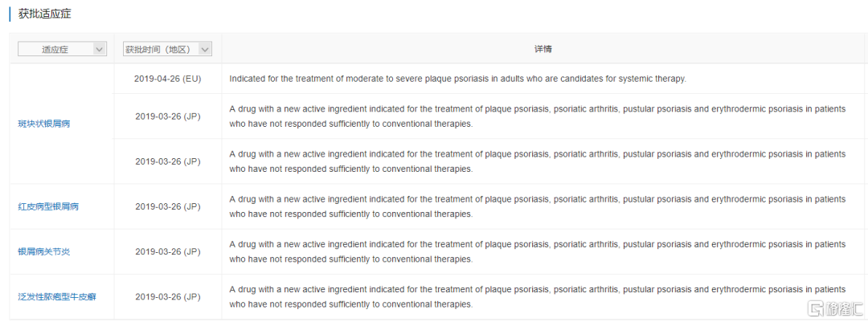Click the arrow on the 获批时间 dropdown
This screenshot has height=322, width=868.
[205, 49]
